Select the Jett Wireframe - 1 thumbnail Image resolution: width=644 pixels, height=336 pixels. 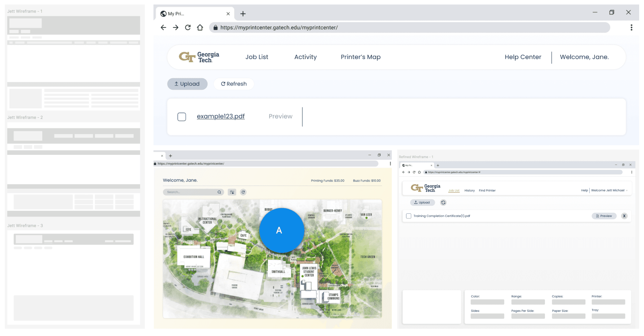pos(73,63)
